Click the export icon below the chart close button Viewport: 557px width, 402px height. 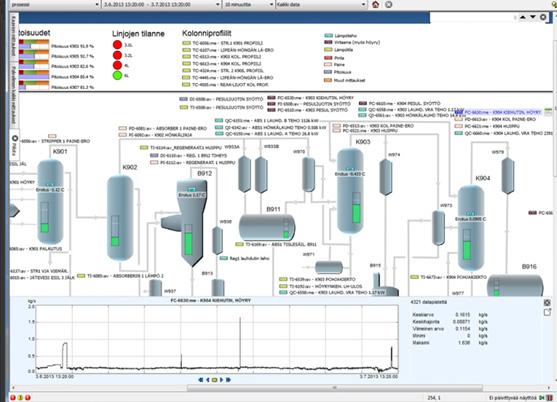pos(547,313)
